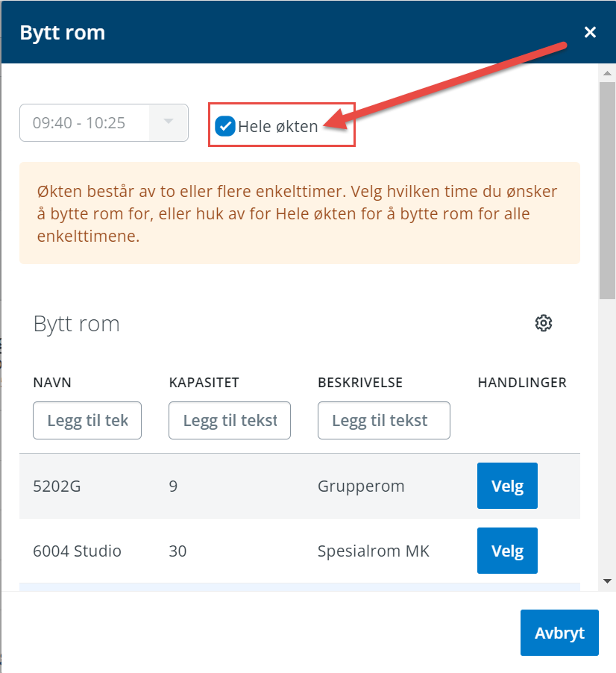Click the BESKRIVELSE column header
Image resolution: width=616 pixels, height=673 pixels.
[360, 383]
